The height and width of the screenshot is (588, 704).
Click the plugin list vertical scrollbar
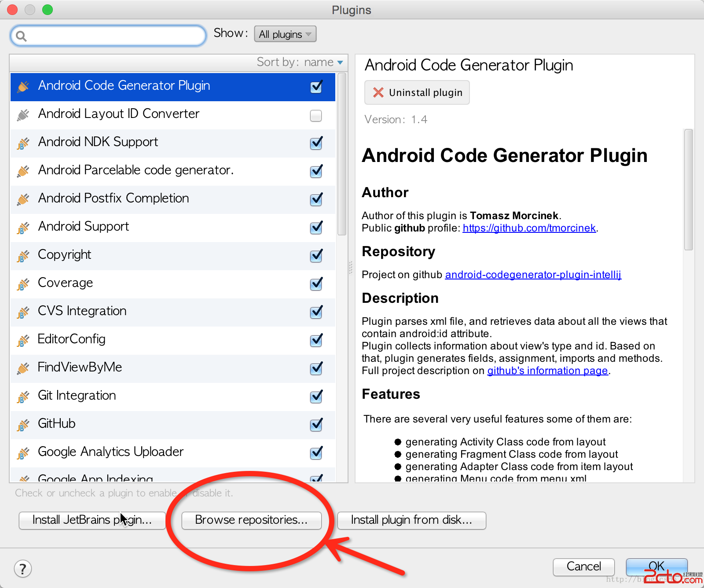342,154
